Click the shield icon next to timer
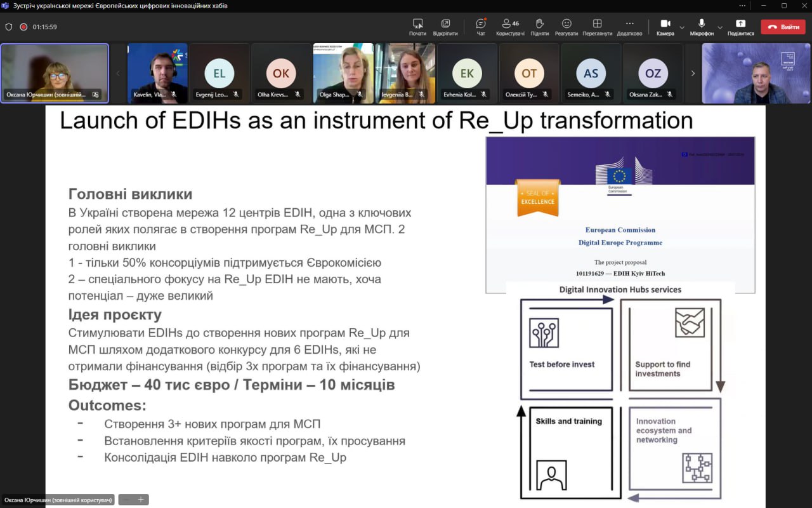The width and height of the screenshot is (812, 508). click(9, 27)
